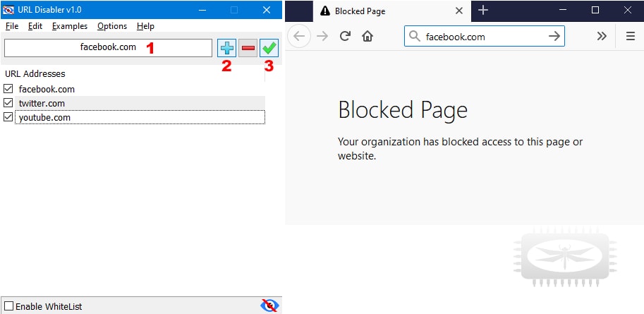This screenshot has height=314, width=644.
Task: Uncheck the youtube.com checkbox
Action: click(x=8, y=117)
